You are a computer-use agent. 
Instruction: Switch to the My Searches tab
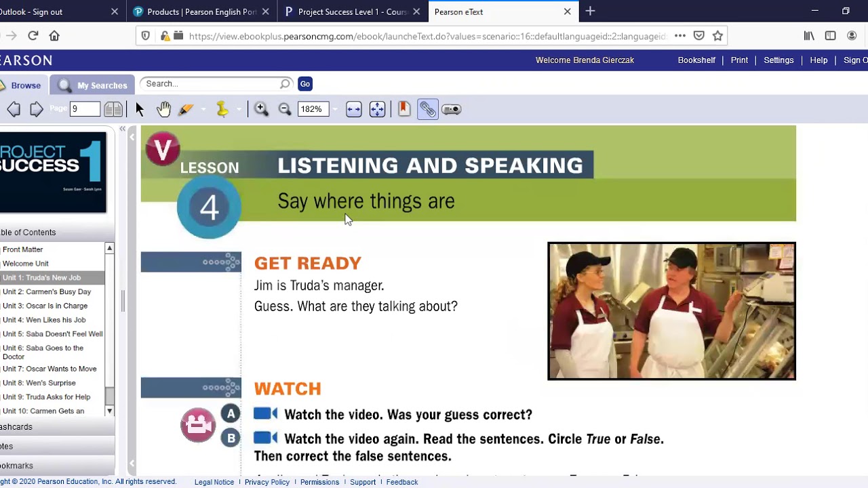click(x=93, y=85)
